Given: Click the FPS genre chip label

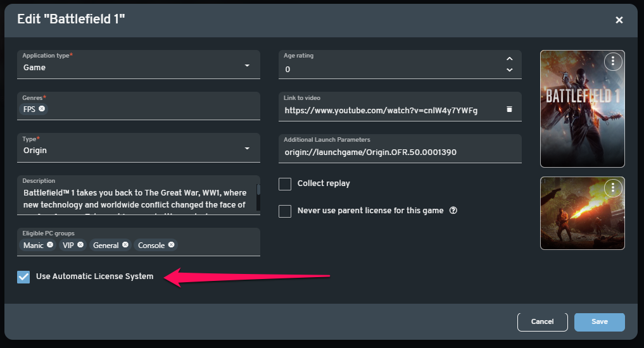Looking at the screenshot, I should tap(29, 109).
